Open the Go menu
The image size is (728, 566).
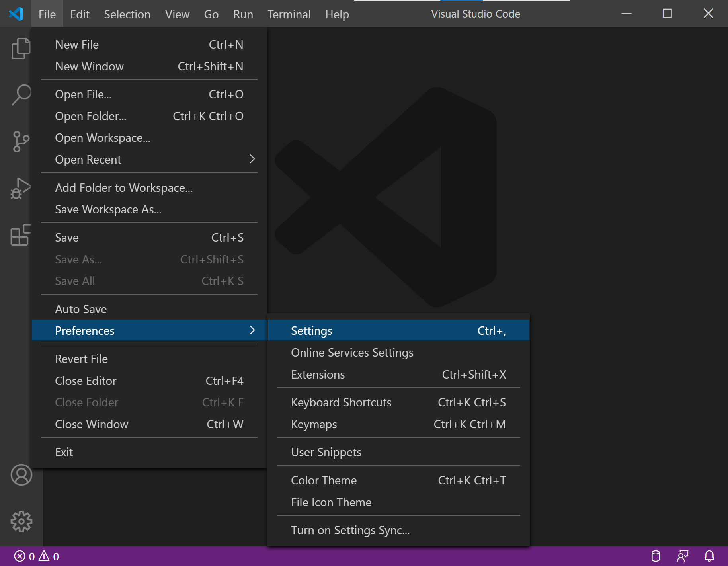(211, 14)
